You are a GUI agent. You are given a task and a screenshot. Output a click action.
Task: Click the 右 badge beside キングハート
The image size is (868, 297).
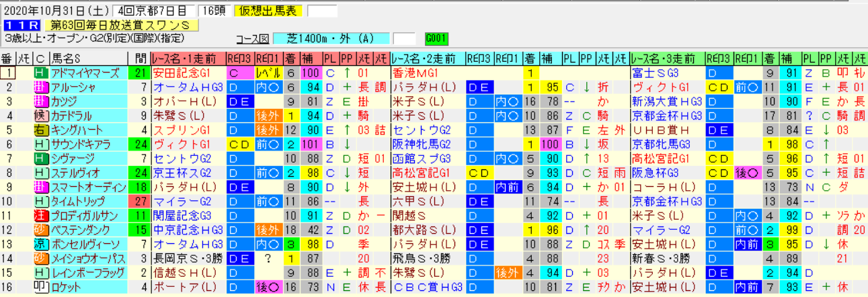[40, 129]
